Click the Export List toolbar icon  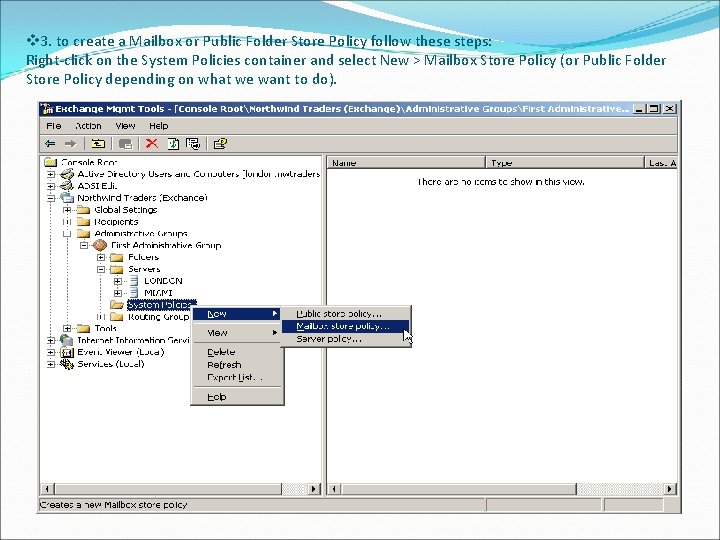point(193,144)
